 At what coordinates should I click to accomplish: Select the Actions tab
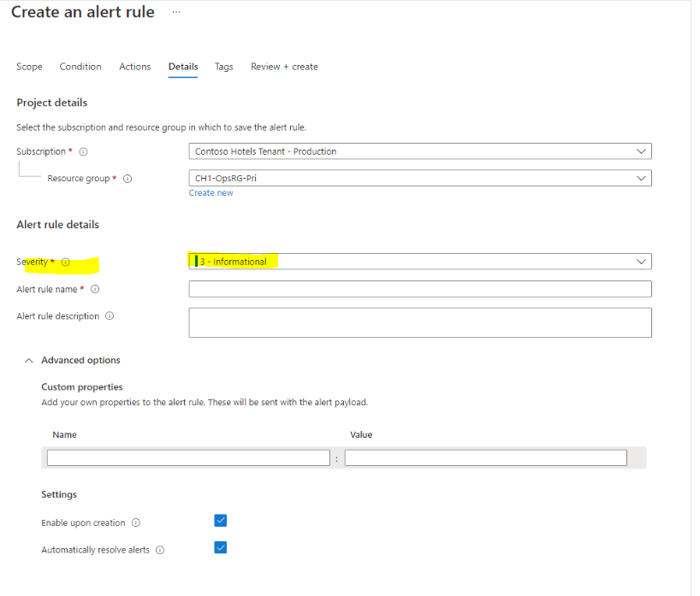[134, 67]
